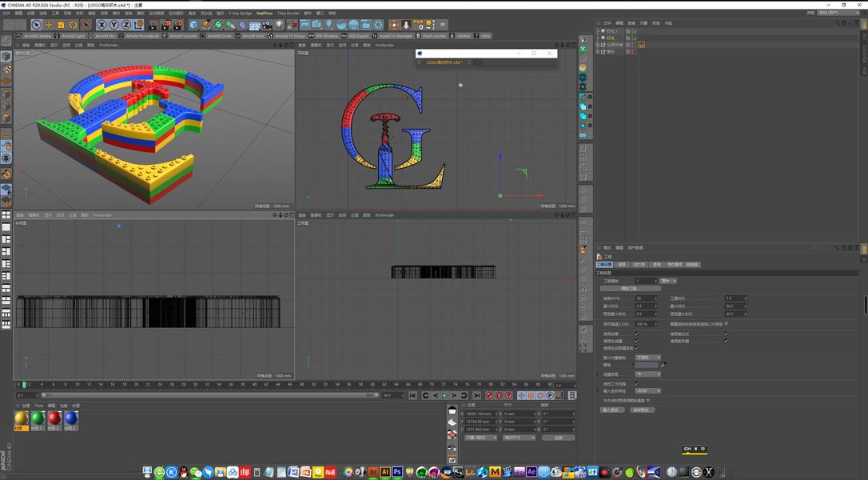
Task: Open the V-Ray Bridge menu
Action: (241, 13)
